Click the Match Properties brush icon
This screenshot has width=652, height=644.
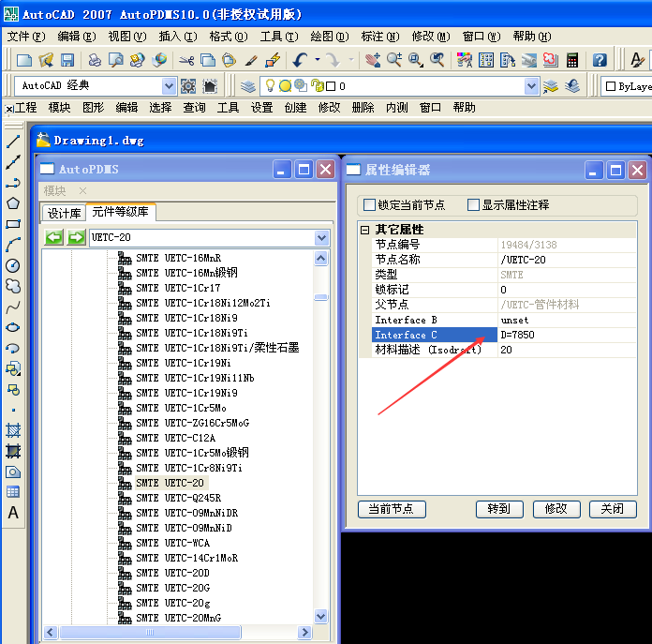click(x=251, y=61)
